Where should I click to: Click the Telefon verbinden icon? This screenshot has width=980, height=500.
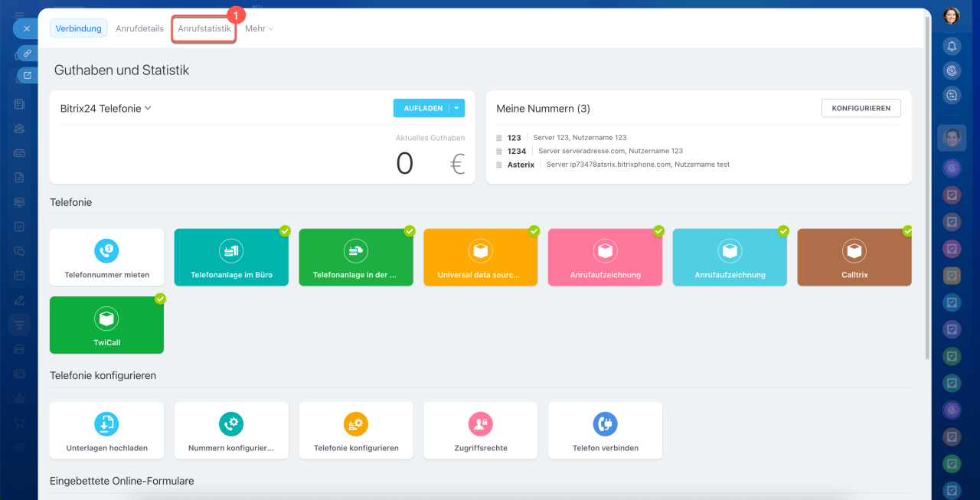(605, 423)
